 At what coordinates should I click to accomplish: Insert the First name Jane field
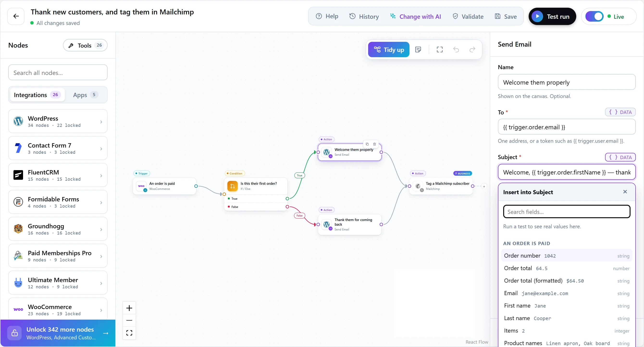click(566, 306)
